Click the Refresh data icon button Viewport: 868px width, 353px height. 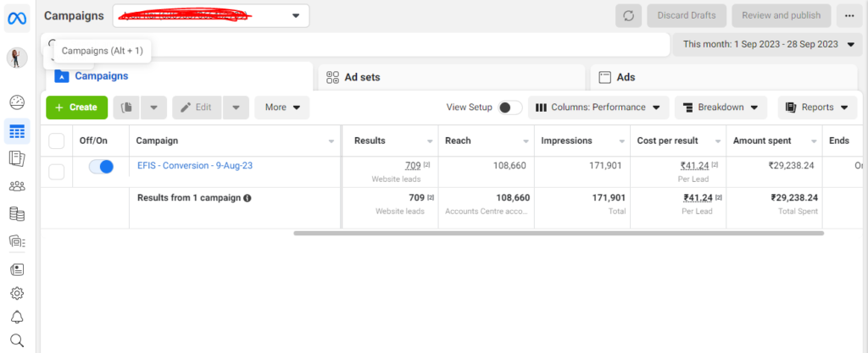(x=628, y=16)
